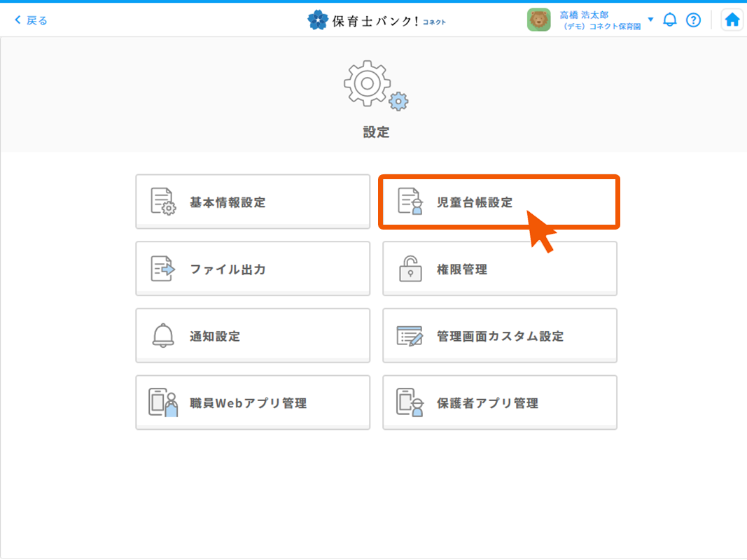Open 保護者アプリ管理
747x560 pixels.
pyautogui.click(x=499, y=403)
